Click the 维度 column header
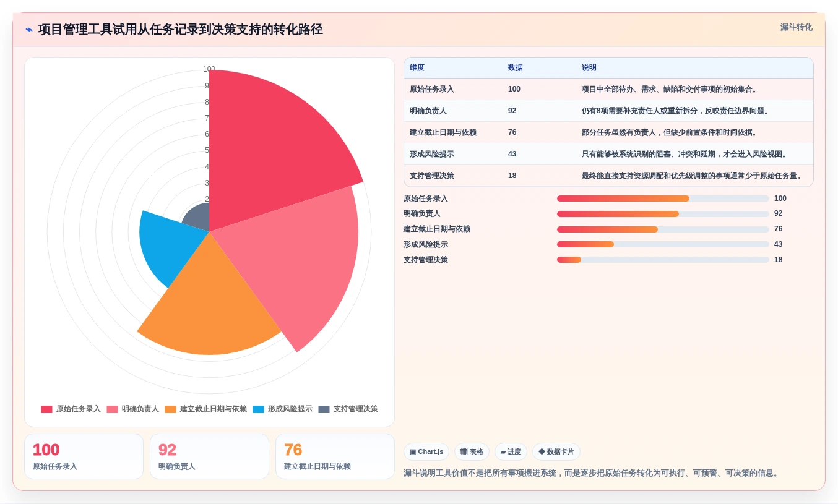The width and height of the screenshot is (838, 504). coord(417,68)
